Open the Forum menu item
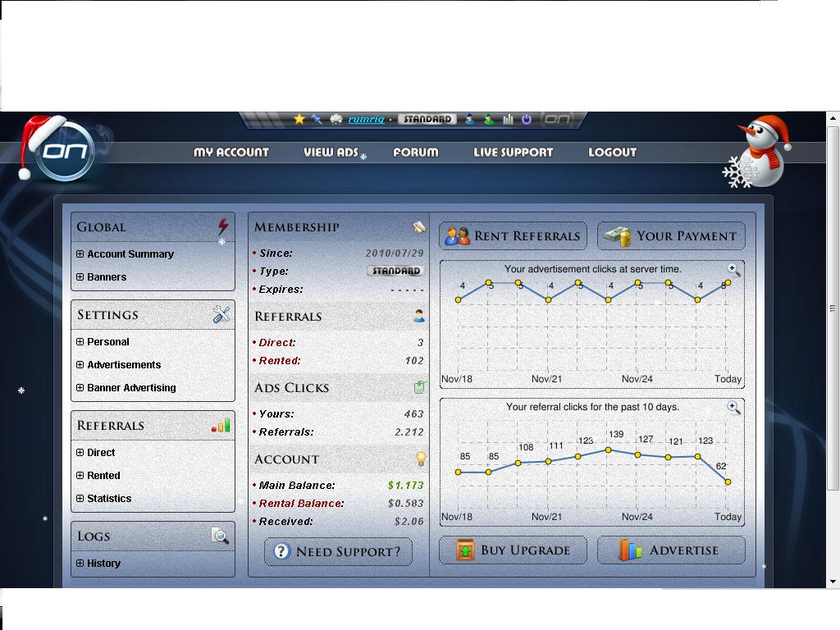The image size is (840, 630). point(415,152)
